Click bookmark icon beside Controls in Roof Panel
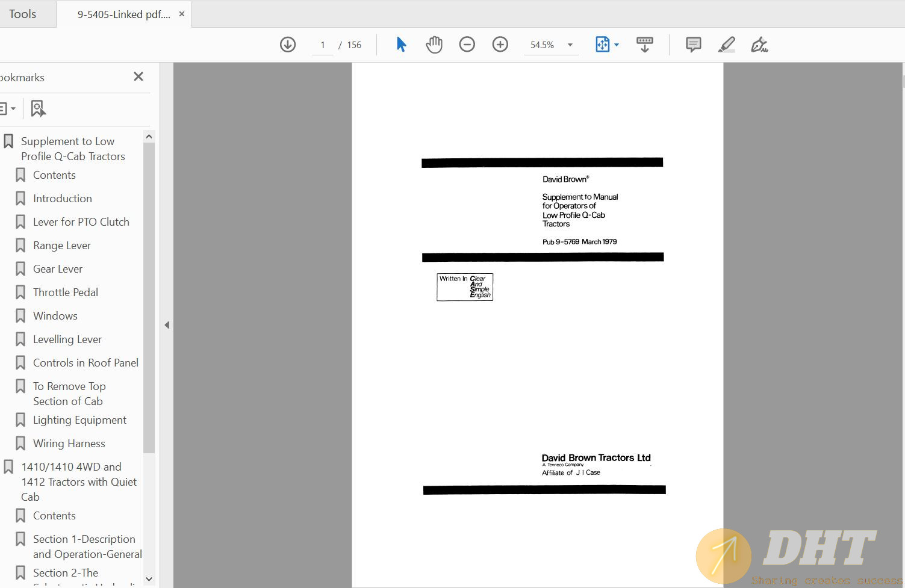Screen dimensions: 905x588 [20, 363]
